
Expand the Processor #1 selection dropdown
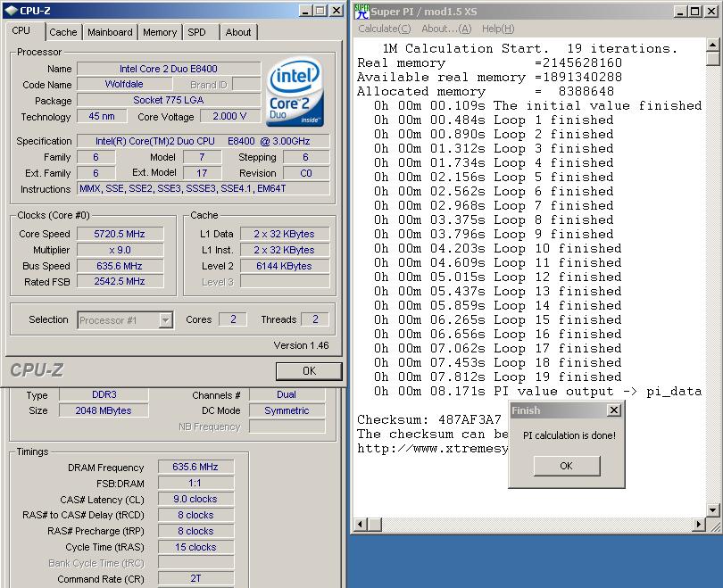[x=165, y=320]
